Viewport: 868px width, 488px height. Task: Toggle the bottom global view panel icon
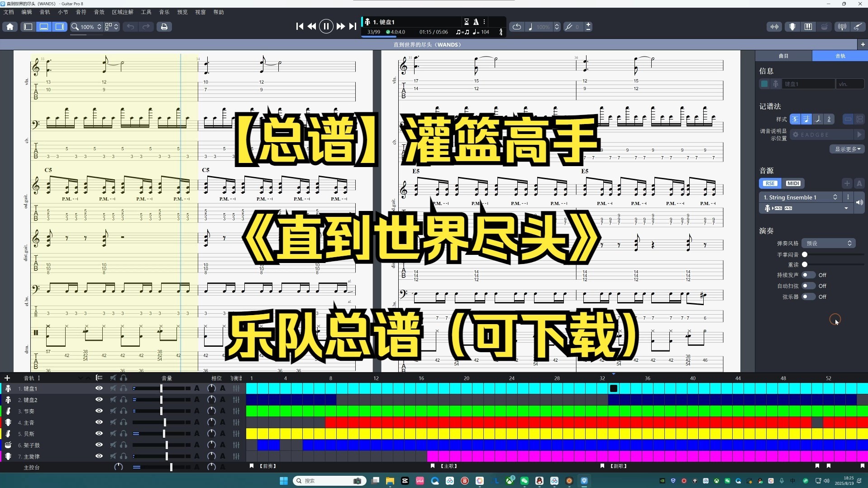pyautogui.click(x=44, y=27)
